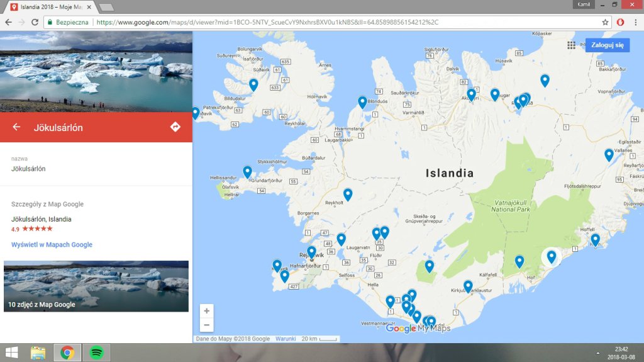Click the back arrow in the Jökulsárlón header
The width and height of the screenshot is (644, 362).
(16, 127)
